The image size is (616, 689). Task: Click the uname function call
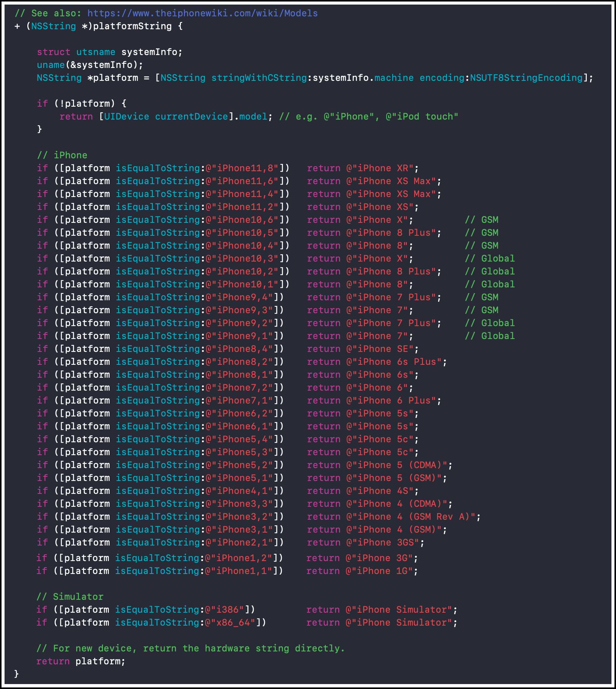[50, 65]
